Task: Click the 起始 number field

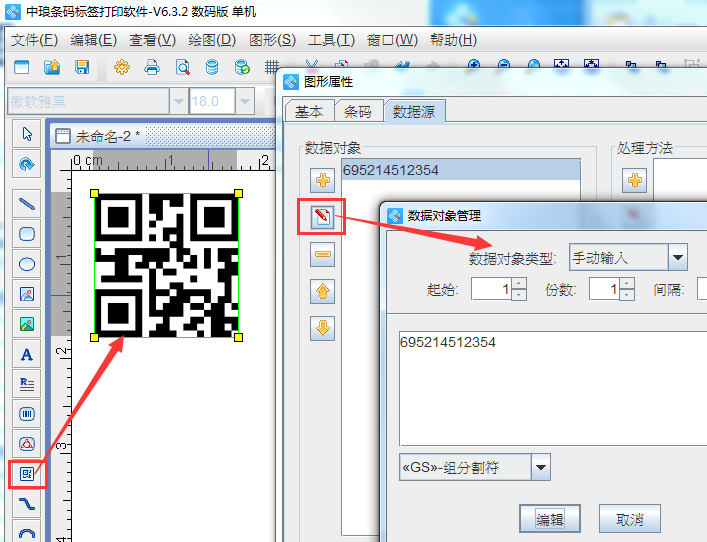Action: [492, 289]
